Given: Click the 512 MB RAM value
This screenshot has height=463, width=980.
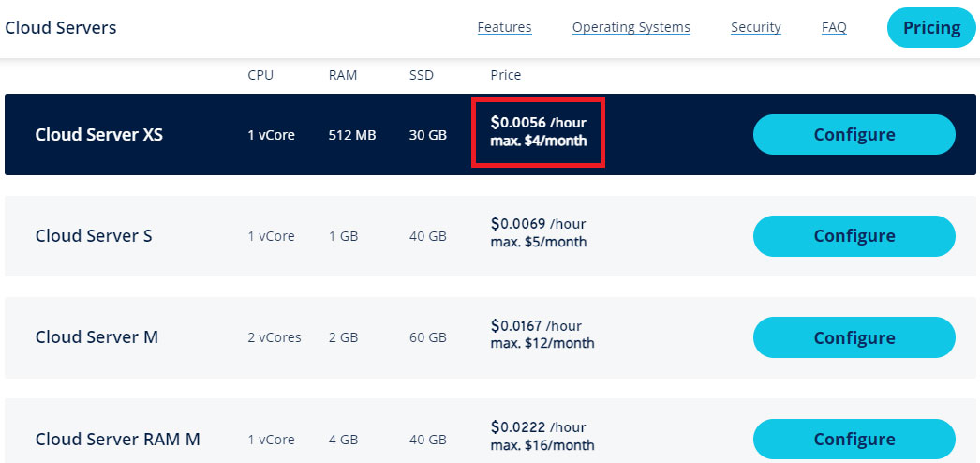Looking at the screenshot, I should (352, 135).
